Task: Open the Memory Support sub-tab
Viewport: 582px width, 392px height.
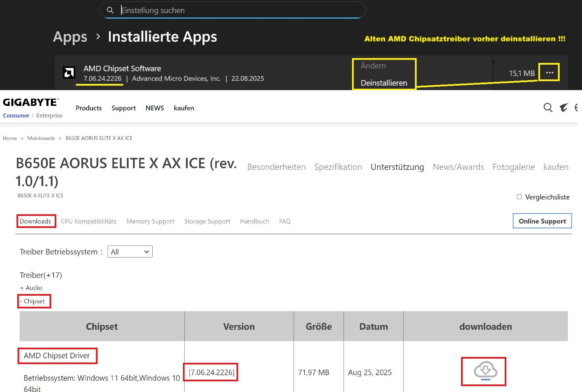Action: 150,221
